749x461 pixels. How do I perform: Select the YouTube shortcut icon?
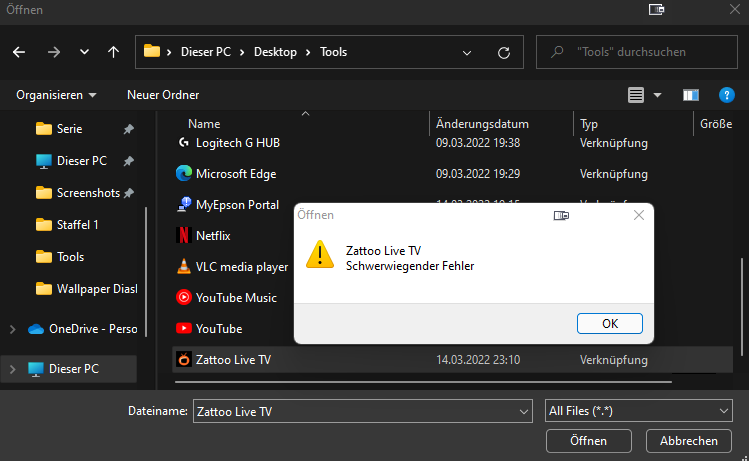click(x=183, y=328)
